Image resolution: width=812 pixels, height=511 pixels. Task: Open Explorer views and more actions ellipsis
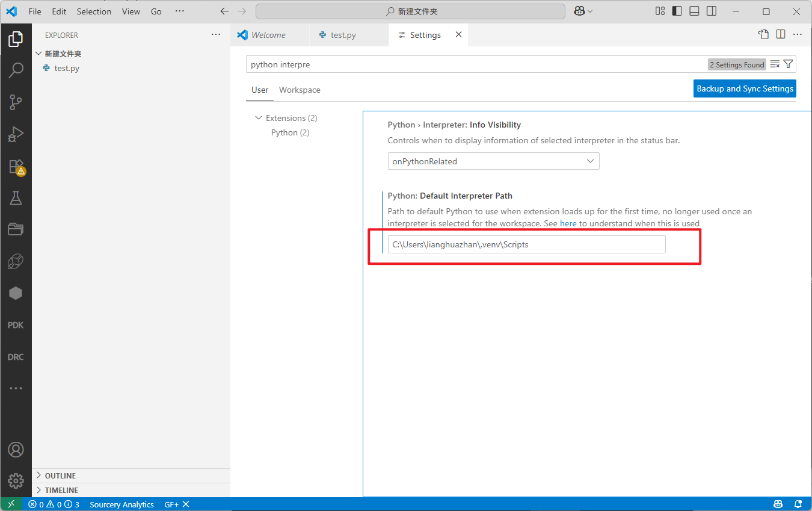pyautogui.click(x=216, y=35)
